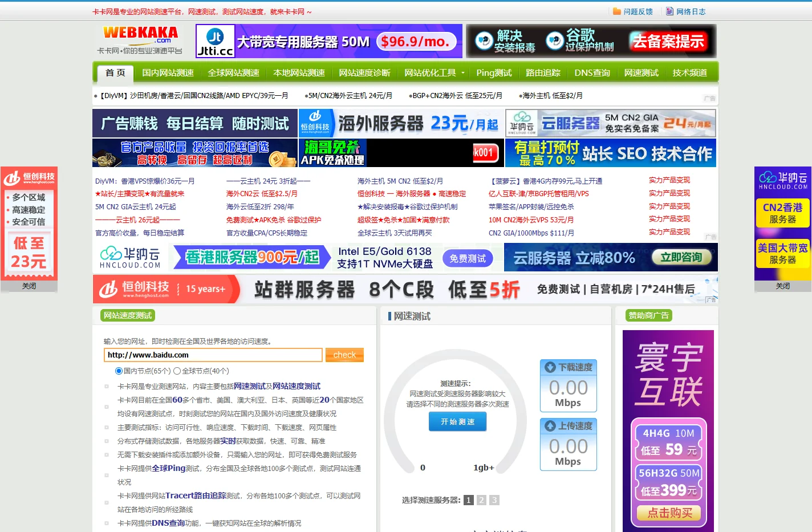Click the 开始测速 button
Screen dimensions: 812x532
pyautogui.click(x=457, y=421)
